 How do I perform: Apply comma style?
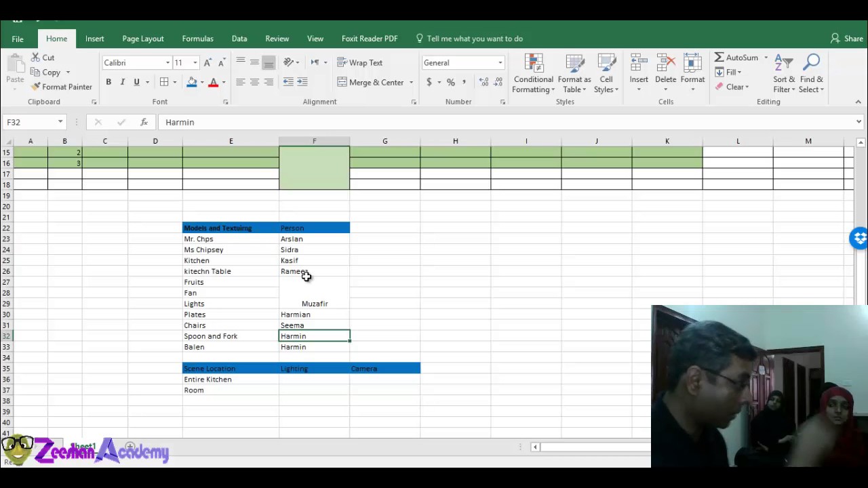coord(464,82)
